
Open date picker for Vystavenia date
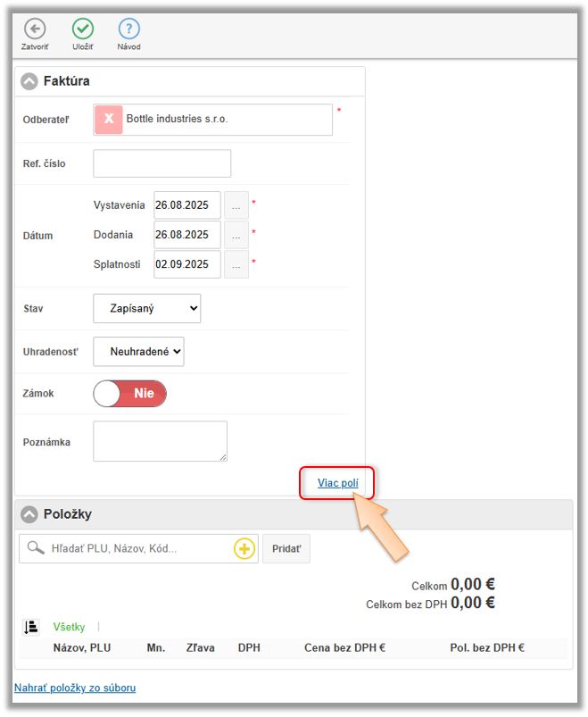[x=236, y=205]
